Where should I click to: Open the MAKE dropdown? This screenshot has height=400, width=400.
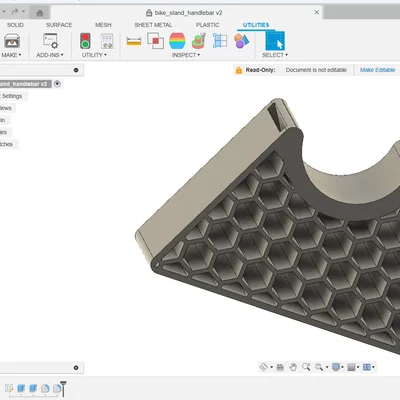11,55
